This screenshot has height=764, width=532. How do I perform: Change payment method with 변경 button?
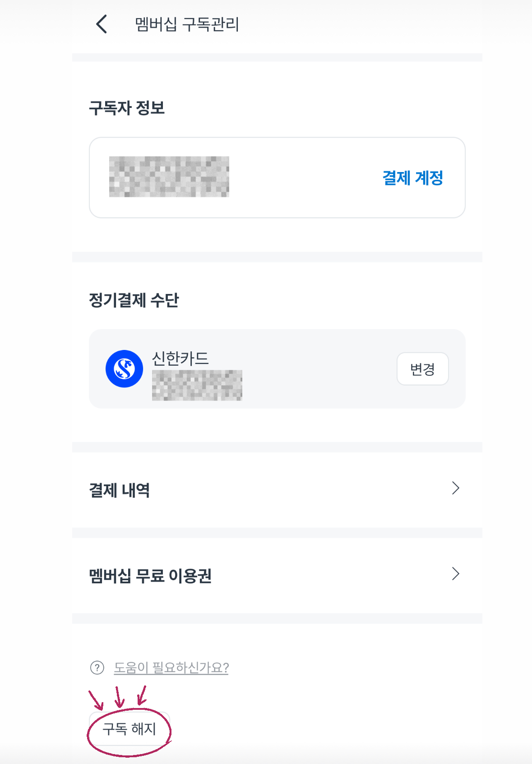click(x=422, y=369)
